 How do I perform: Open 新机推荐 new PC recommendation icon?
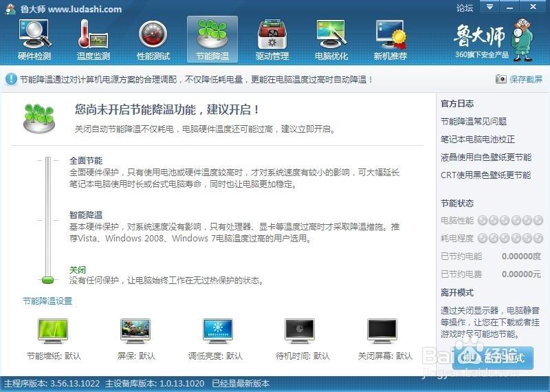390,34
